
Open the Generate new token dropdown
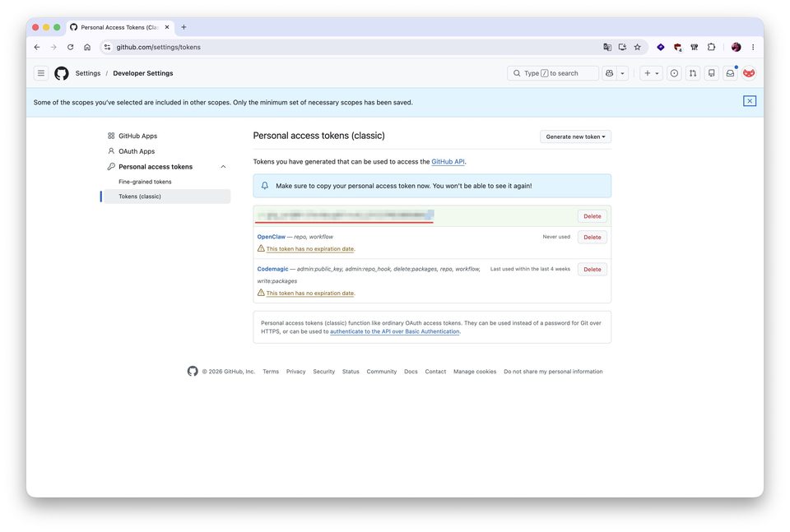click(x=575, y=136)
